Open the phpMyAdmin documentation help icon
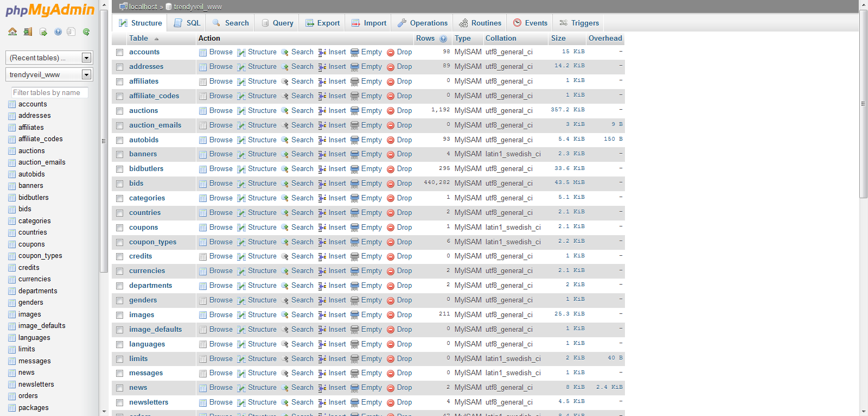Screen dimensions: 868x416 [58, 31]
